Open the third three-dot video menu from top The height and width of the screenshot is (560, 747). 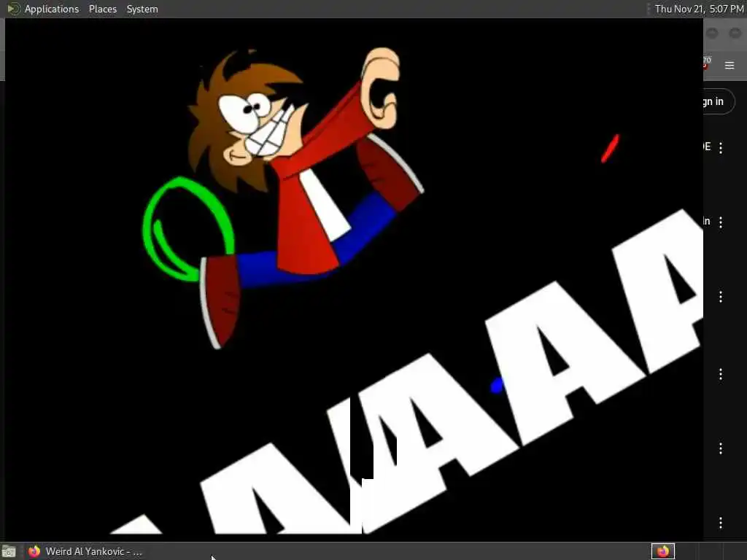tap(721, 297)
